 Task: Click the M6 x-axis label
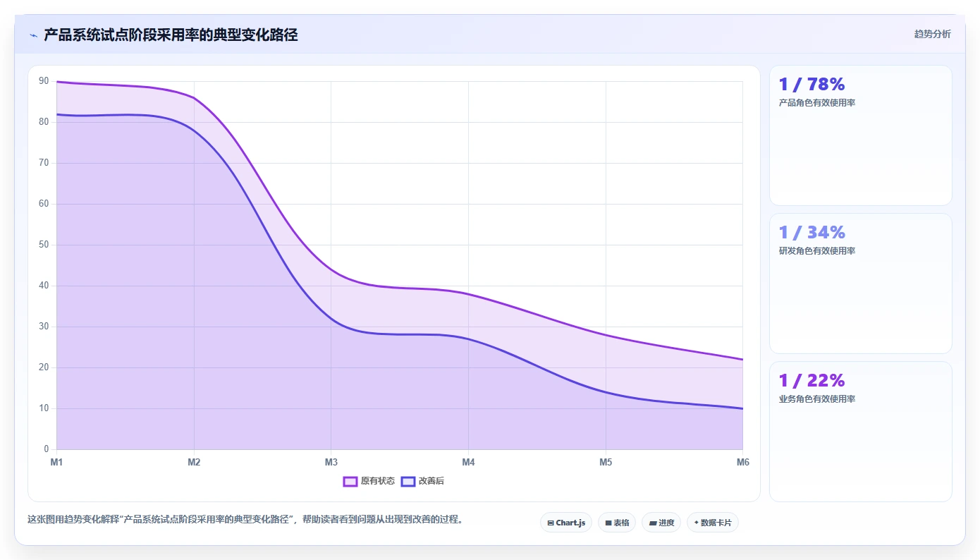click(742, 463)
